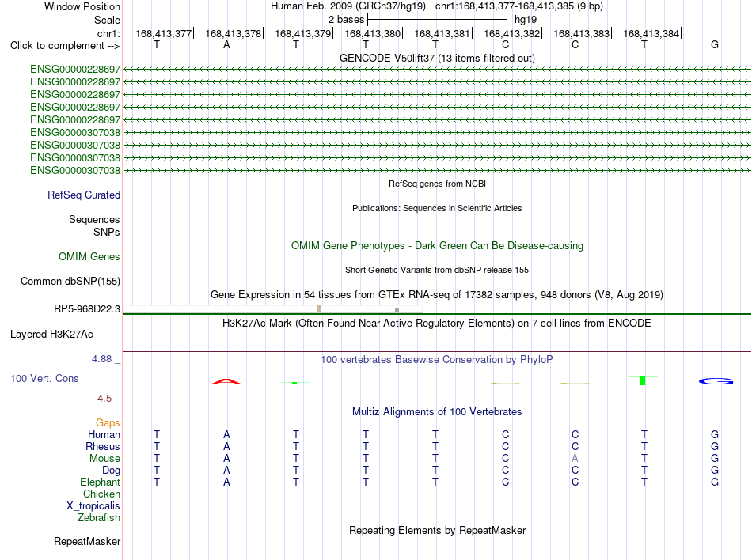Viewport: 752px width, 560px height.
Task: Click base G in the complement sequence row
Action: click(x=715, y=44)
